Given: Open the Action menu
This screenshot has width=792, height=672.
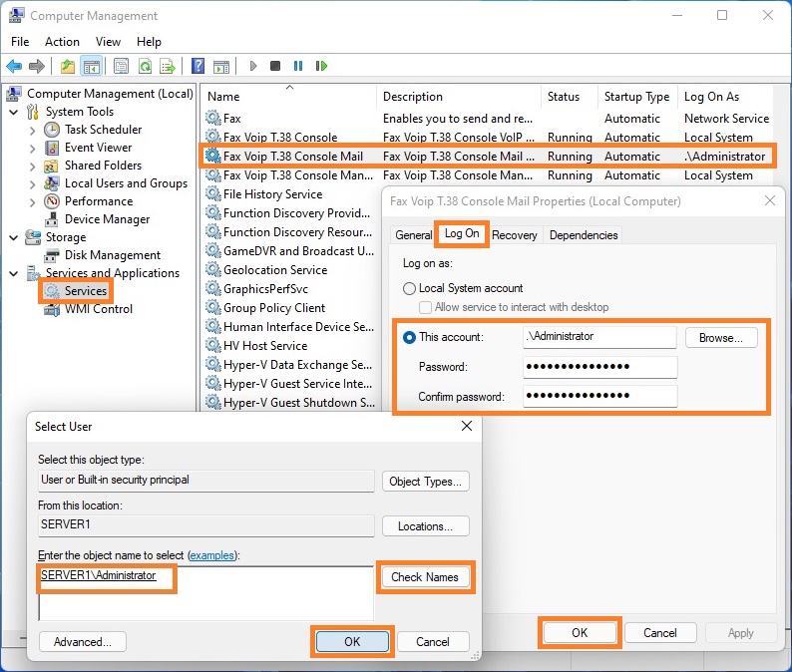Looking at the screenshot, I should [62, 42].
